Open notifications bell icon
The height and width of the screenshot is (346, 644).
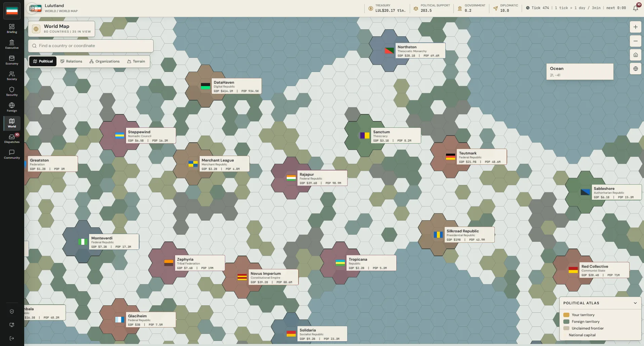click(x=635, y=8)
